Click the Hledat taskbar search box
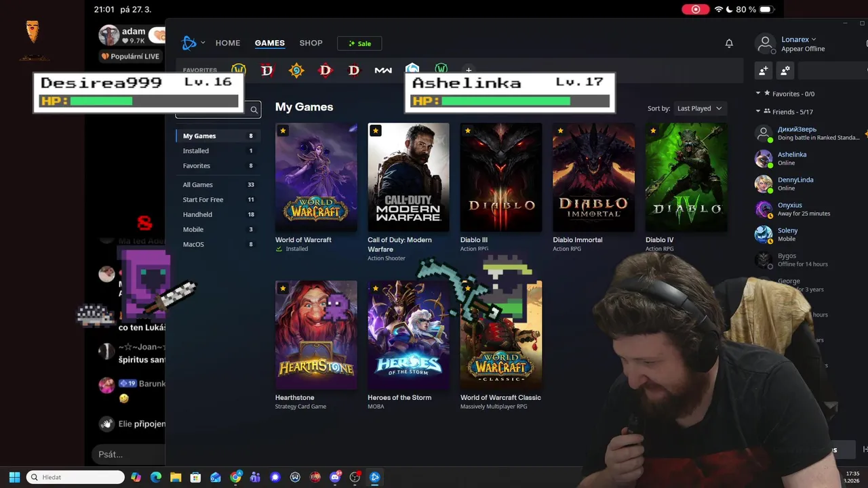This screenshot has height=488, width=868. (75, 477)
